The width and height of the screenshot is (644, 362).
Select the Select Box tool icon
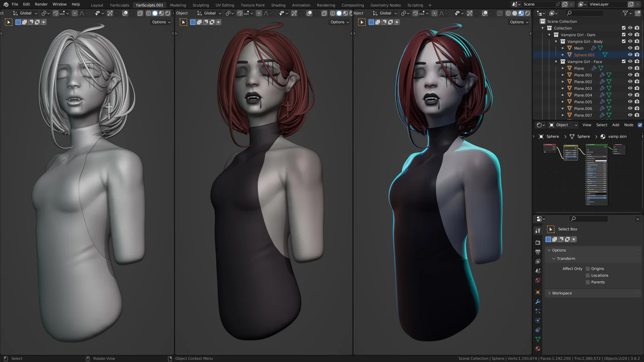pos(551,229)
